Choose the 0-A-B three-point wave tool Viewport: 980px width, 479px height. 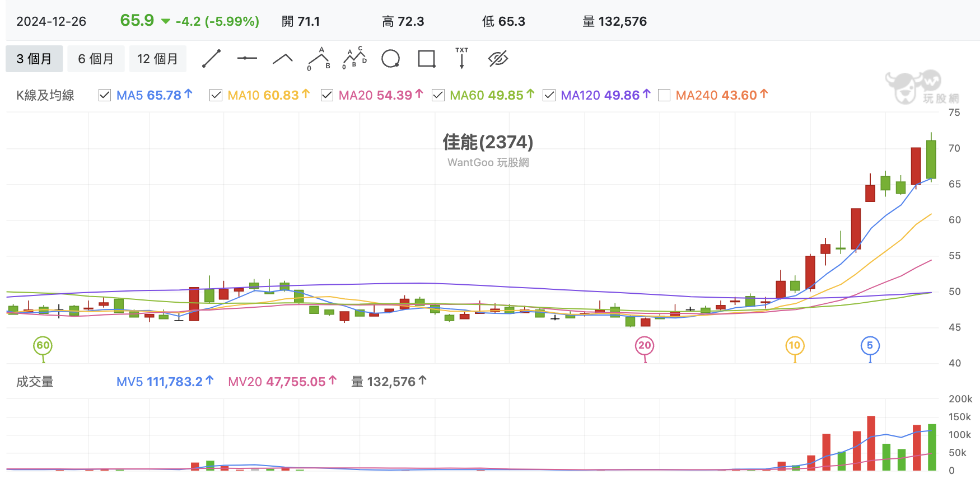(x=319, y=59)
